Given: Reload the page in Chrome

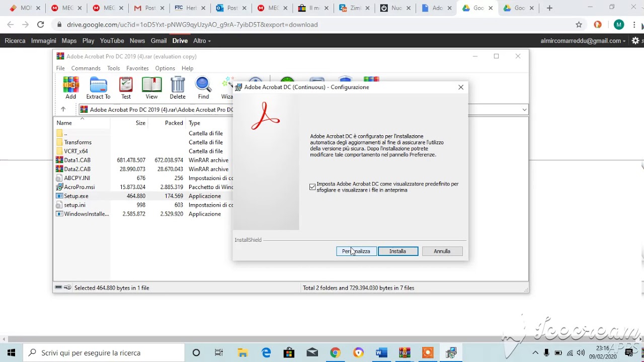Looking at the screenshot, I should click(41, 25).
